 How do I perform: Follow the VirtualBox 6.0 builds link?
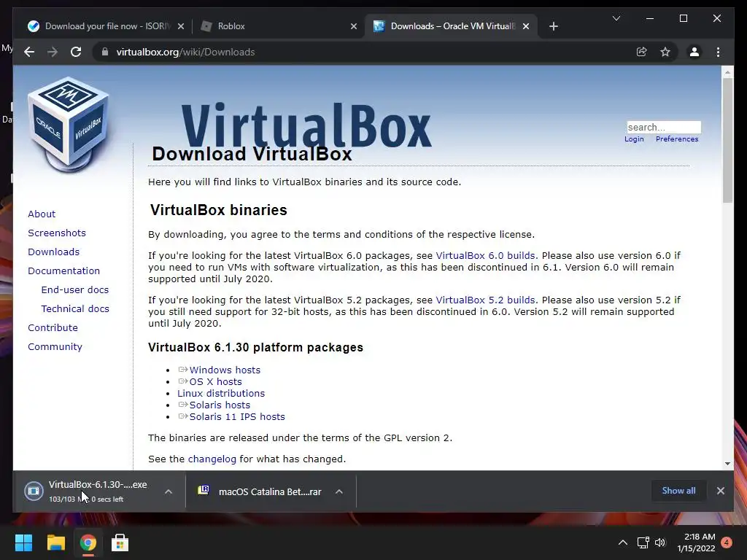[485, 256]
